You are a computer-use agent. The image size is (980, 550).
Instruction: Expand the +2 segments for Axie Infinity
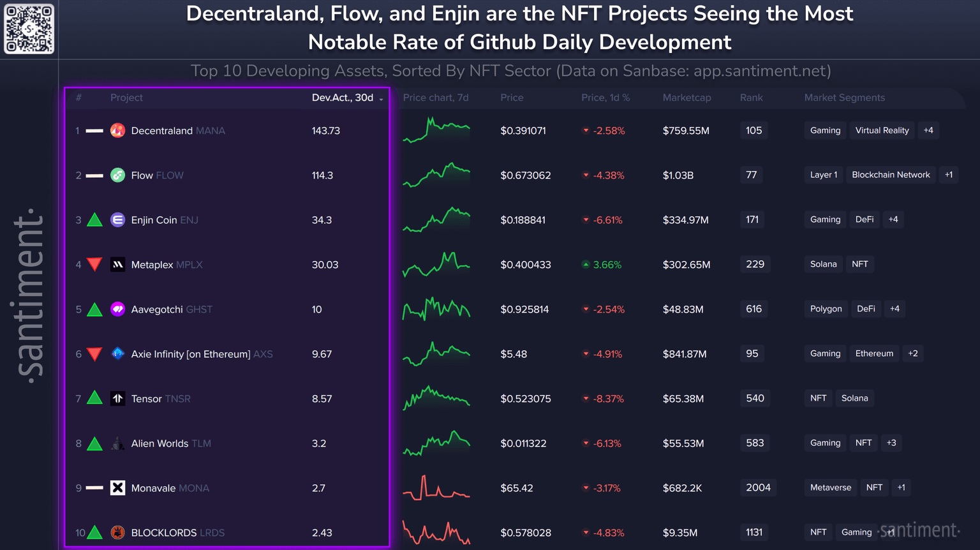click(913, 353)
